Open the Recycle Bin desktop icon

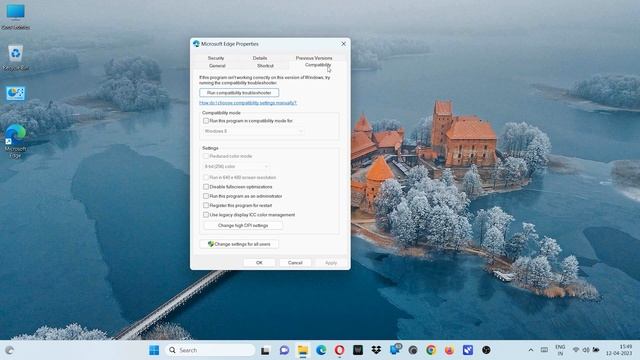(16, 57)
